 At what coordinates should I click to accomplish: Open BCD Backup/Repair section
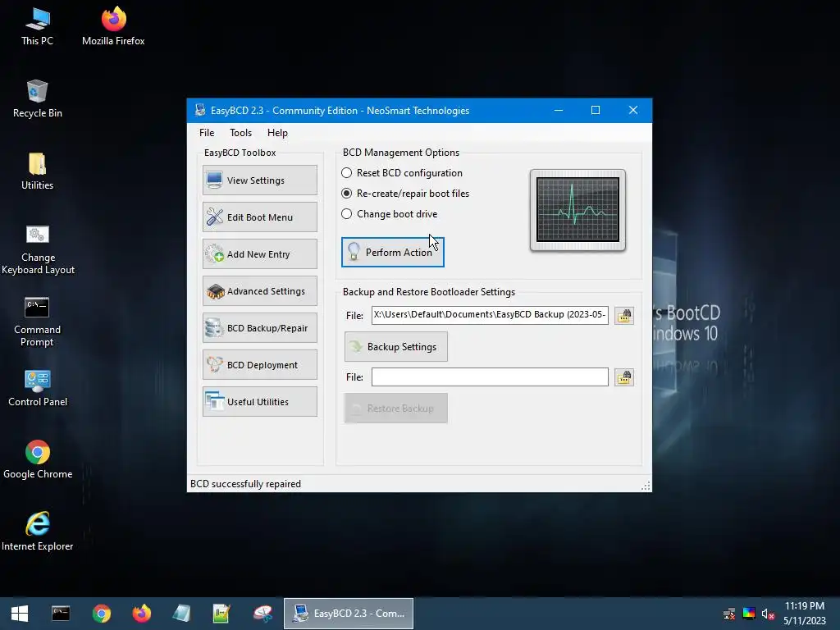click(260, 328)
